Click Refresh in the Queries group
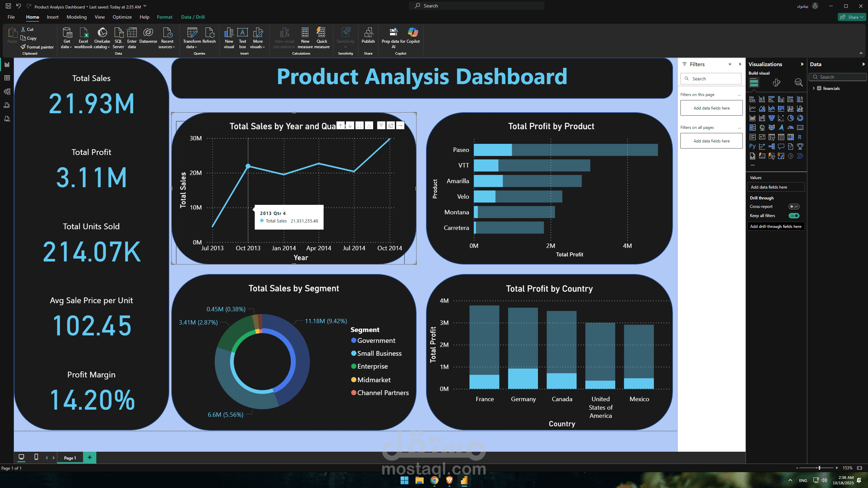 click(x=209, y=36)
